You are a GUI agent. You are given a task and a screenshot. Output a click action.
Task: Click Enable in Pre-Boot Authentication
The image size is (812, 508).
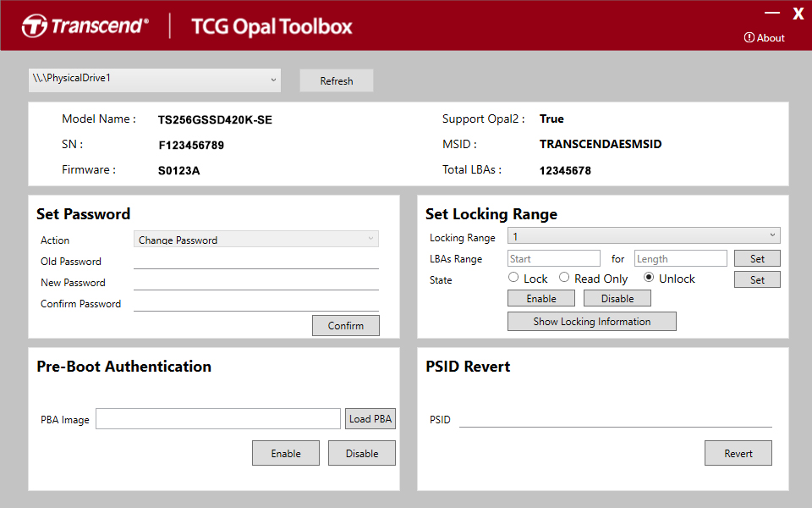point(286,453)
